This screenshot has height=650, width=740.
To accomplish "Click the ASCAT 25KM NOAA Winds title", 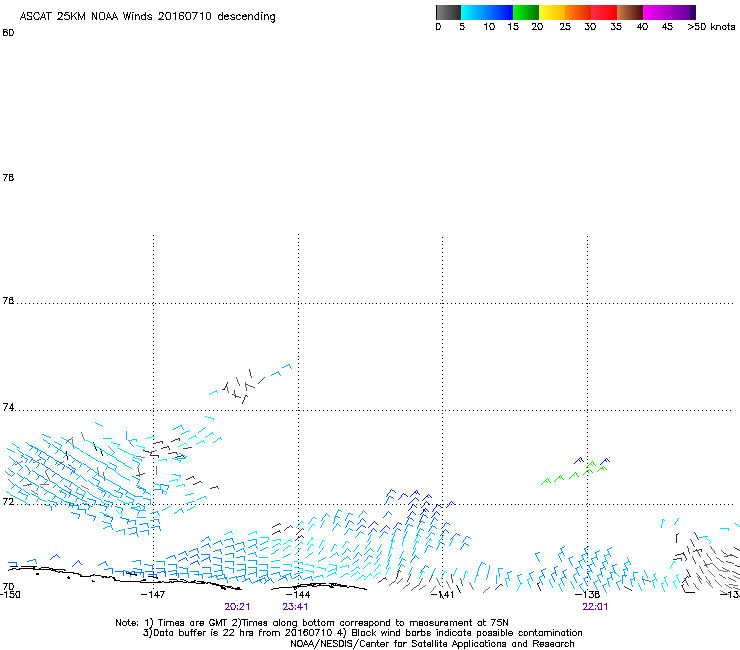I will 147,17.
